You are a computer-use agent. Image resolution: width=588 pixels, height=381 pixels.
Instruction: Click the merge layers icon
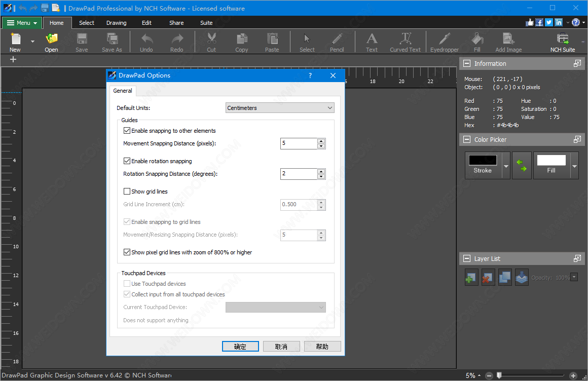[x=522, y=278]
